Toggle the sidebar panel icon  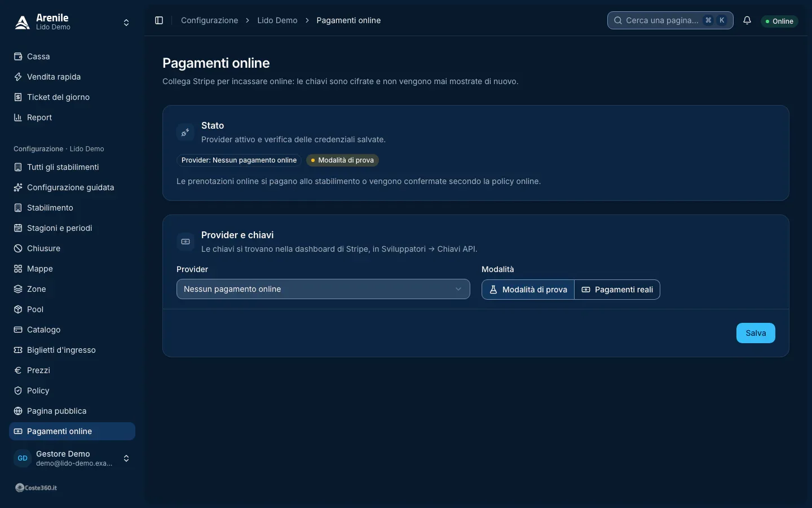[x=159, y=20]
